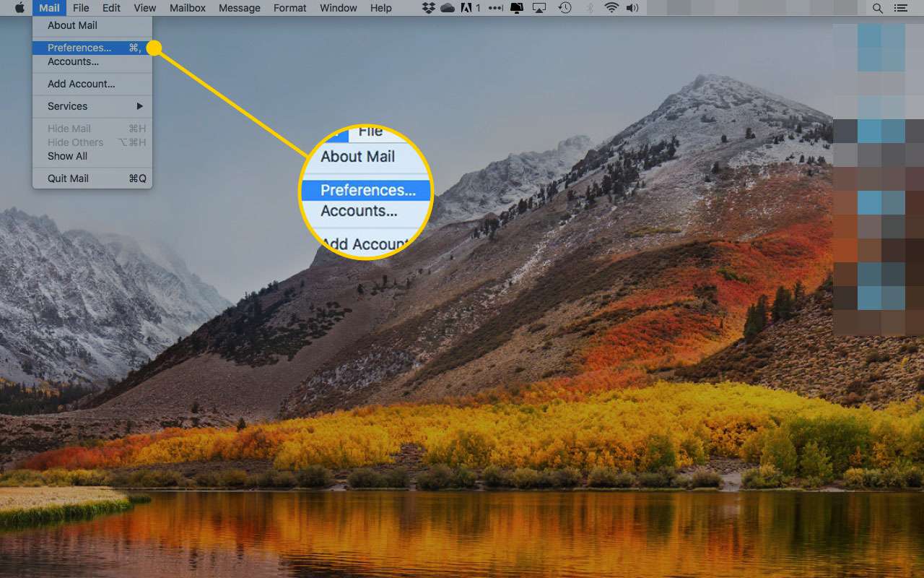Open Spotlight search magnifier icon

878,8
